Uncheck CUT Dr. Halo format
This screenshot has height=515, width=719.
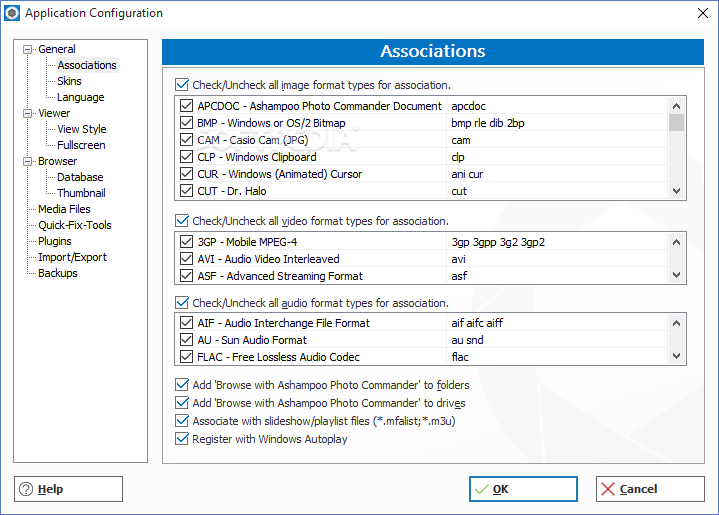coord(186,191)
